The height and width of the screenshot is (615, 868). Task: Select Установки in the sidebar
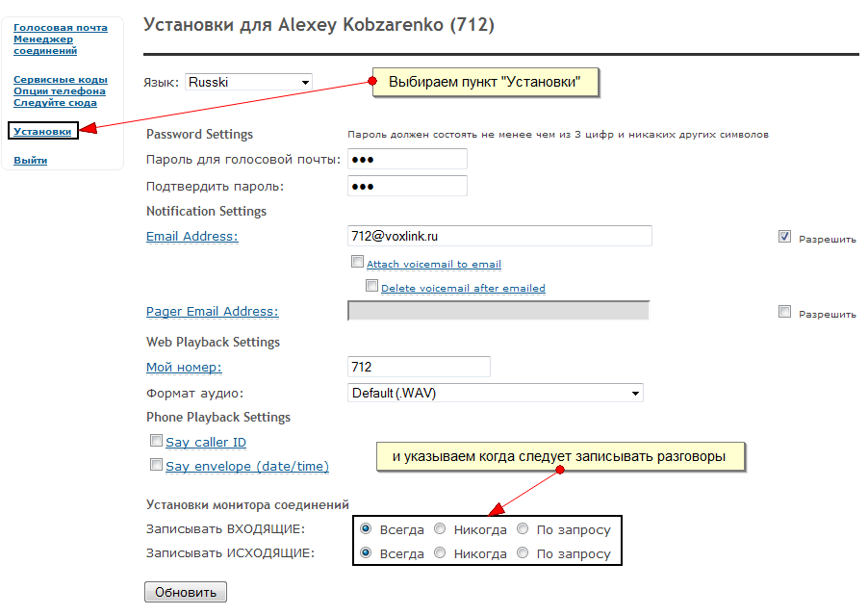(42, 131)
